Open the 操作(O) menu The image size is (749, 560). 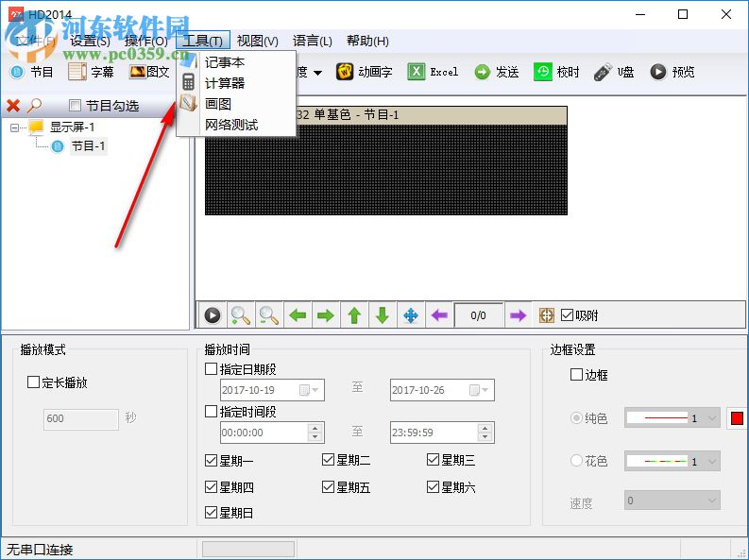(145, 41)
